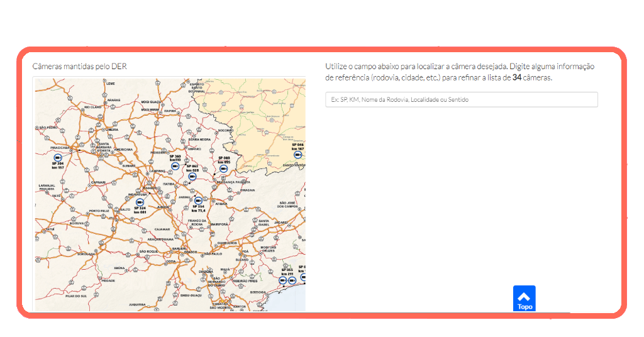
Task: Click the MAIRIPORÃ label on the map
Action: point(219,224)
